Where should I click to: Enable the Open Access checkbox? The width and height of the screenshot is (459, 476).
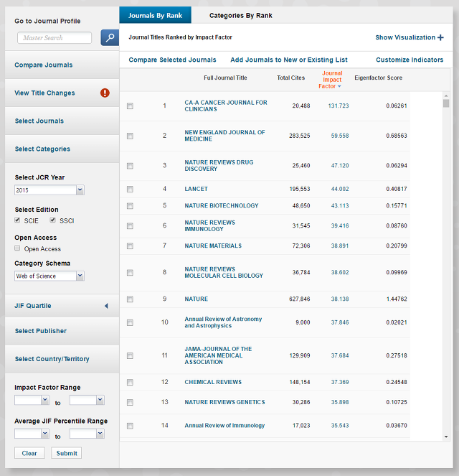[x=17, y=248]
